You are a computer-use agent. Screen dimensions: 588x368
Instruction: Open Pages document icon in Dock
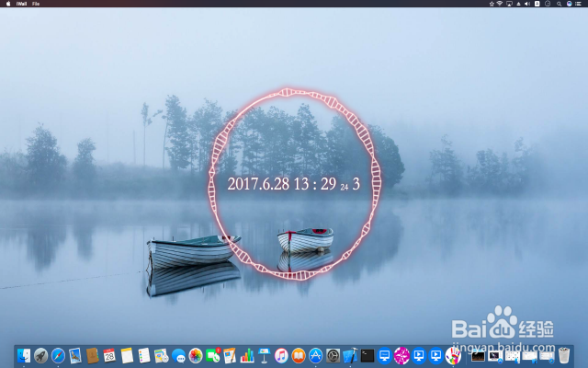pos(230,355)
